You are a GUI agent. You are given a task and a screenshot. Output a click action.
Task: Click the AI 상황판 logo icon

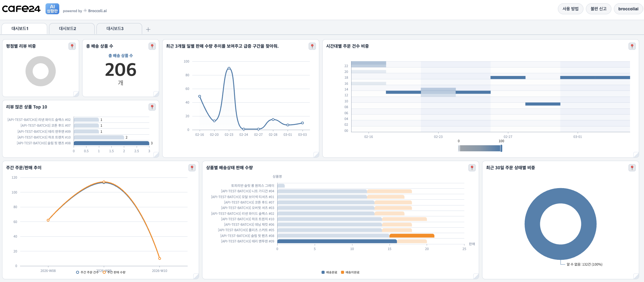click(x=52, y=9)
